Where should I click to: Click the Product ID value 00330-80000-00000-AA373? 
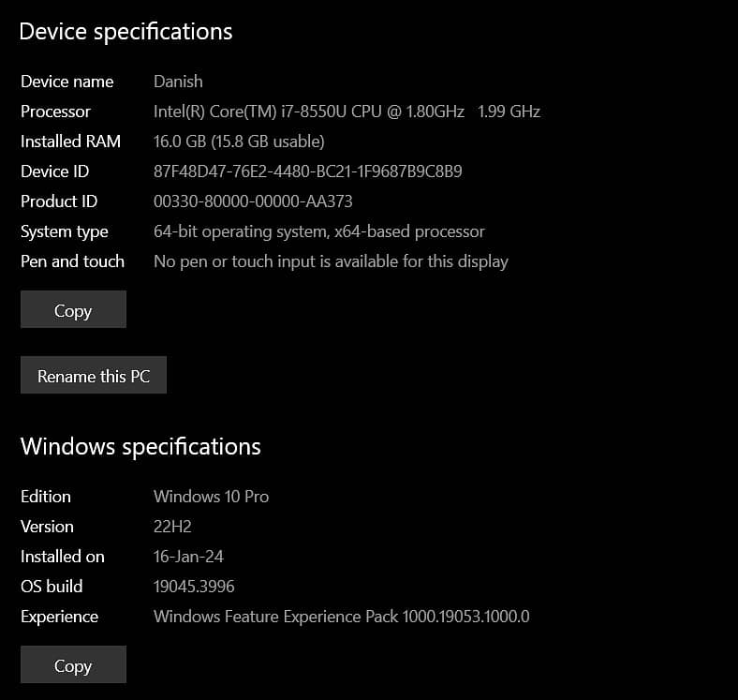click(253, 201)
